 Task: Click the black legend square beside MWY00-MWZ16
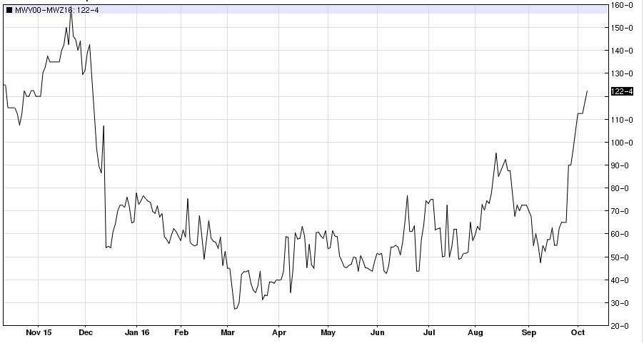[x=9, y=9]
